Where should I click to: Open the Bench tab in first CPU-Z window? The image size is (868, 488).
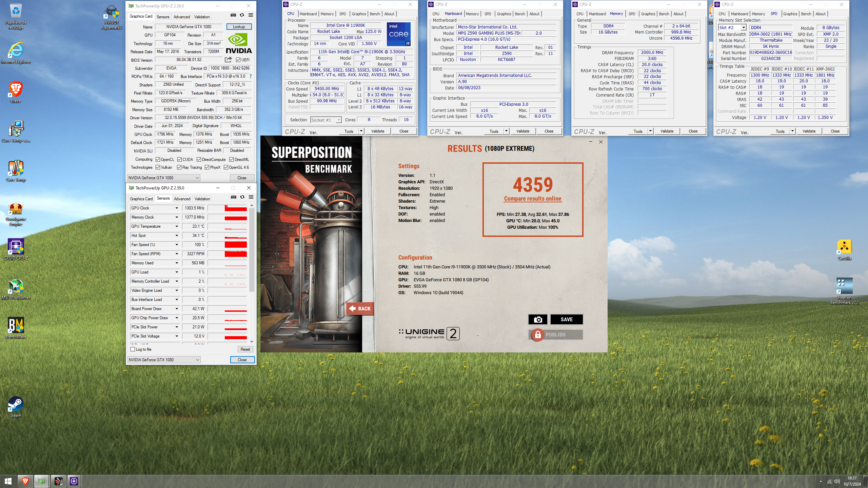point(375,14)
